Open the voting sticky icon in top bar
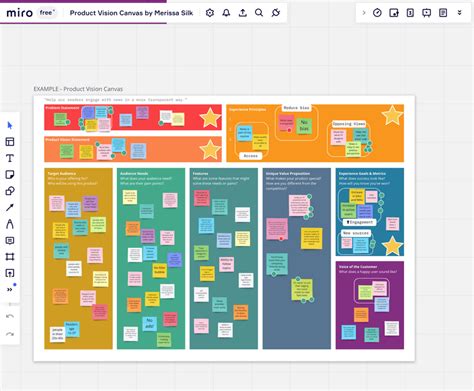474x391 pixels. (394, 13)
